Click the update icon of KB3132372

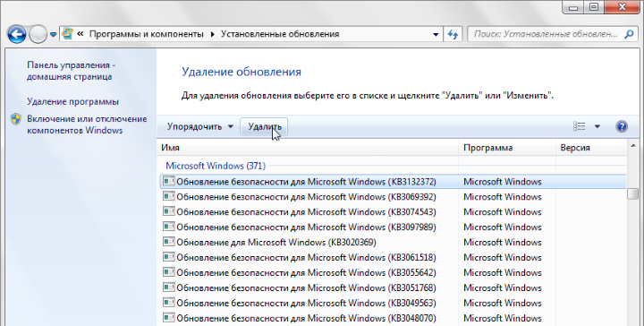pos(168,181)
